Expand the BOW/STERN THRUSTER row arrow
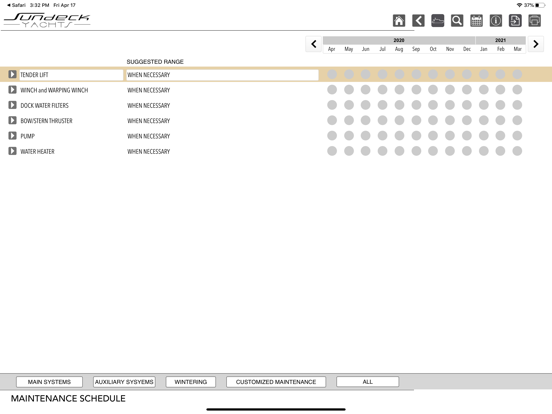552x414 pixels. click(12, 120)
